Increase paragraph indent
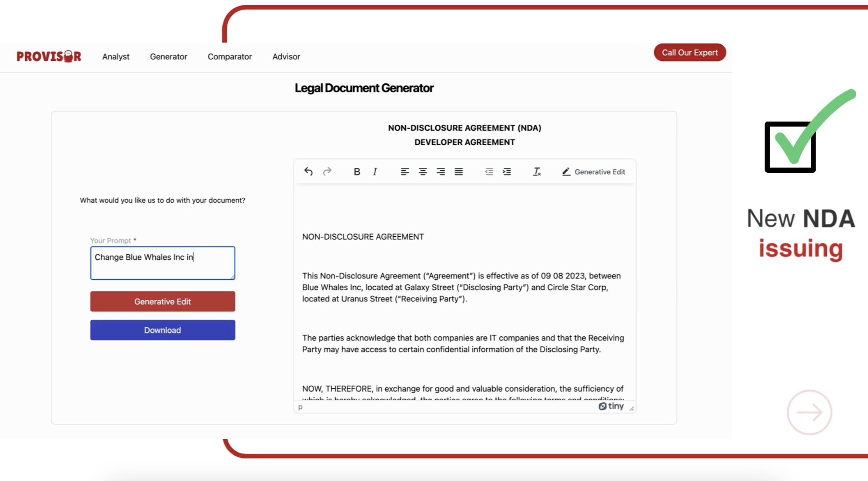 [x=507, y=172]
